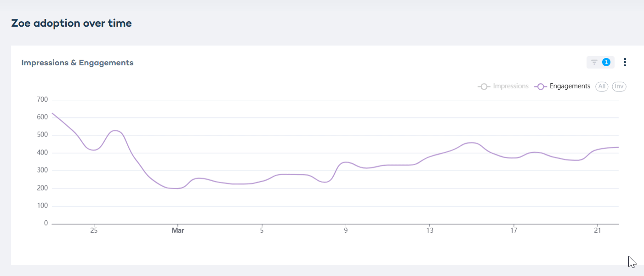Viewport: 644px width, 276px height.
Task: Click the 9 date label on x-axis
Action: 346,230
